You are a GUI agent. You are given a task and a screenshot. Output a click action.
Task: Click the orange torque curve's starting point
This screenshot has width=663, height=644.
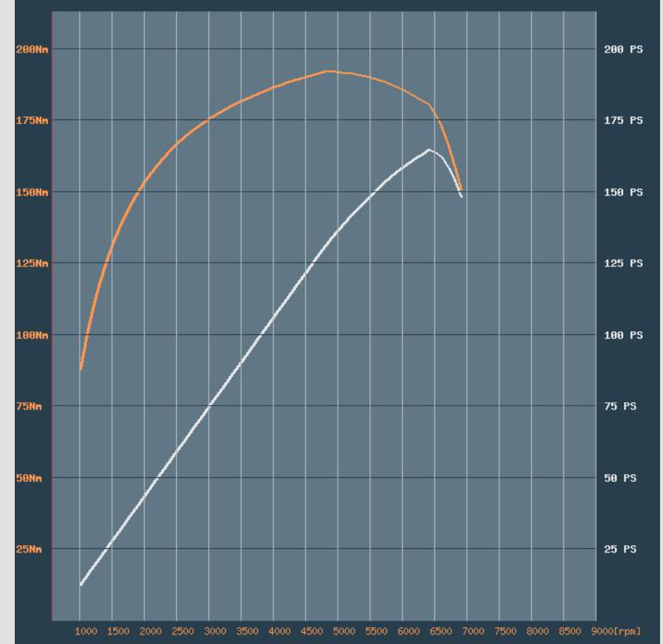click(81, 369)
